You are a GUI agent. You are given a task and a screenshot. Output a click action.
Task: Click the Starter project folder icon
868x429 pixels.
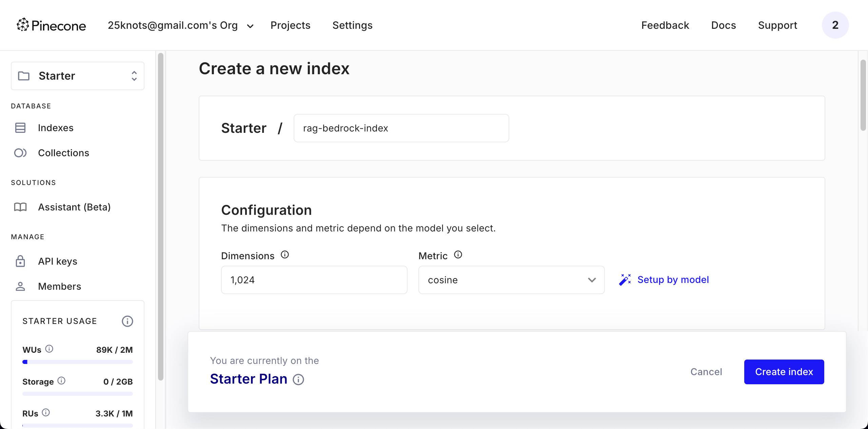pos(24,76)
